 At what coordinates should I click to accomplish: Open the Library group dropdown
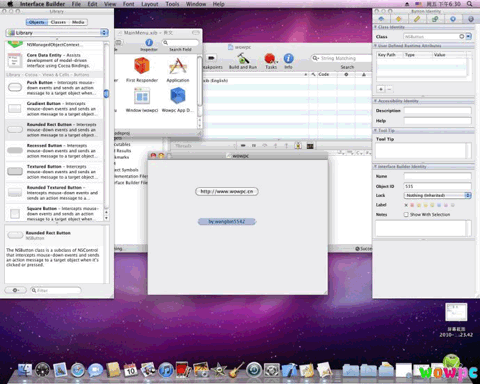[x=57, y=33]
